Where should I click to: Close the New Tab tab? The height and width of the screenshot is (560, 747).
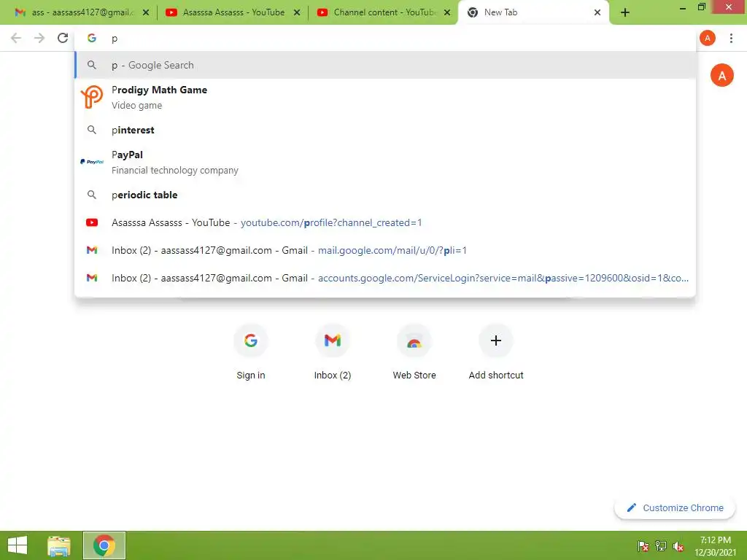(x=597, y=12)
